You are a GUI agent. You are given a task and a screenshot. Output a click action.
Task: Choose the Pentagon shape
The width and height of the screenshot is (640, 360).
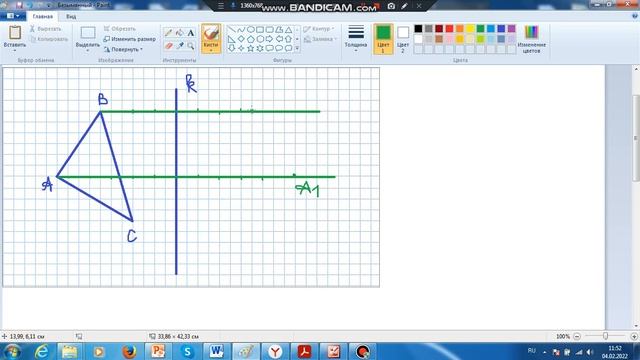[251, 39]
